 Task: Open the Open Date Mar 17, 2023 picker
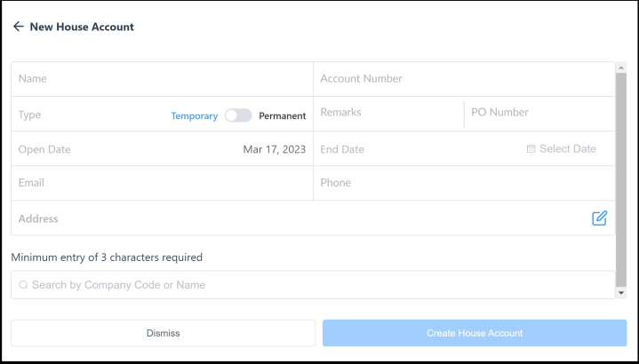(x=274, y=149)
